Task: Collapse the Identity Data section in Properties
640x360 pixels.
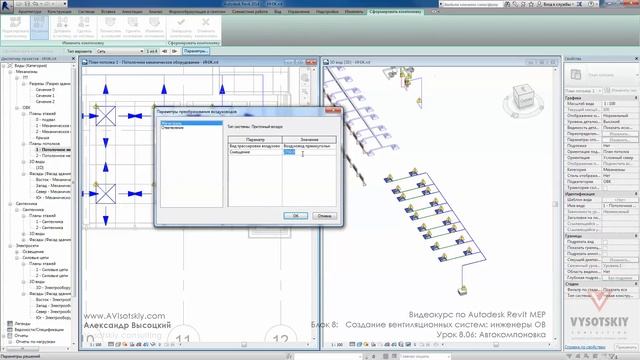Action: coord(636,194)
